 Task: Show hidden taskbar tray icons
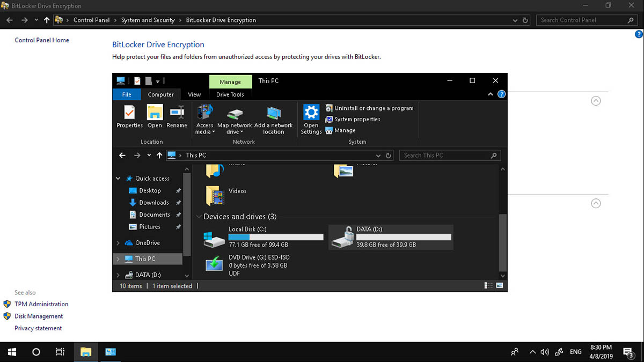click(532, 352)
